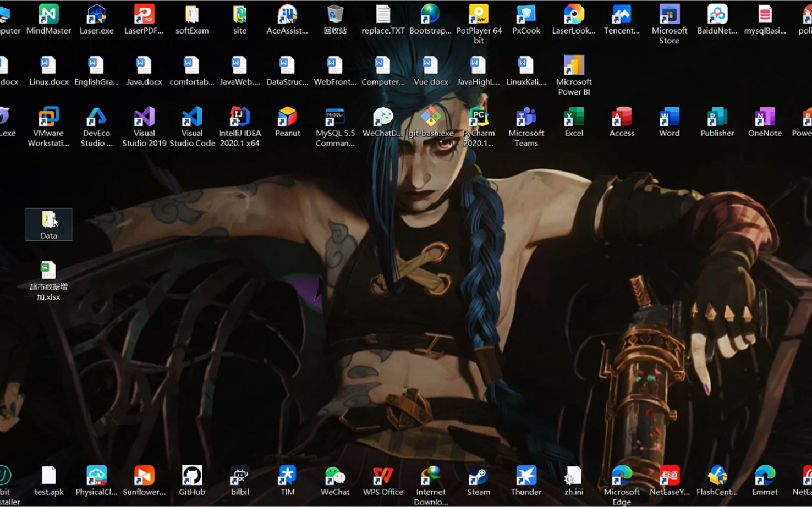Screen dimensions: 812x507
Task: Open the LinuxKali... document
Action: (x=526, y=70)
